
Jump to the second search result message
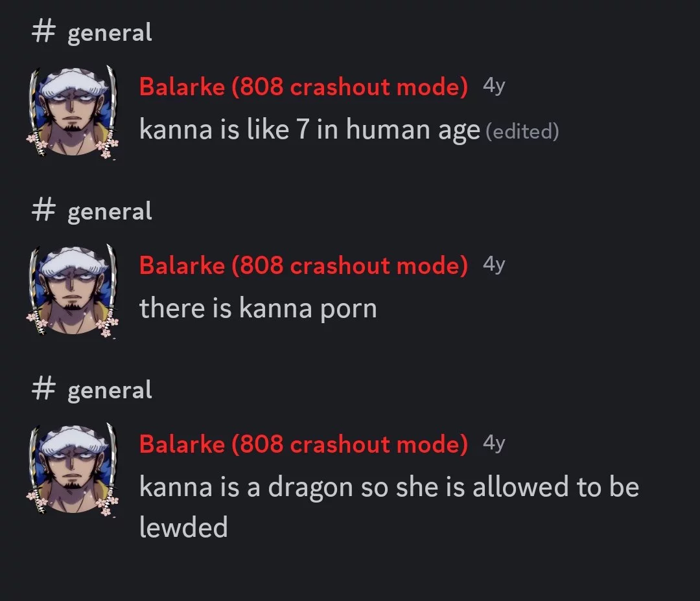pos(258,308)
